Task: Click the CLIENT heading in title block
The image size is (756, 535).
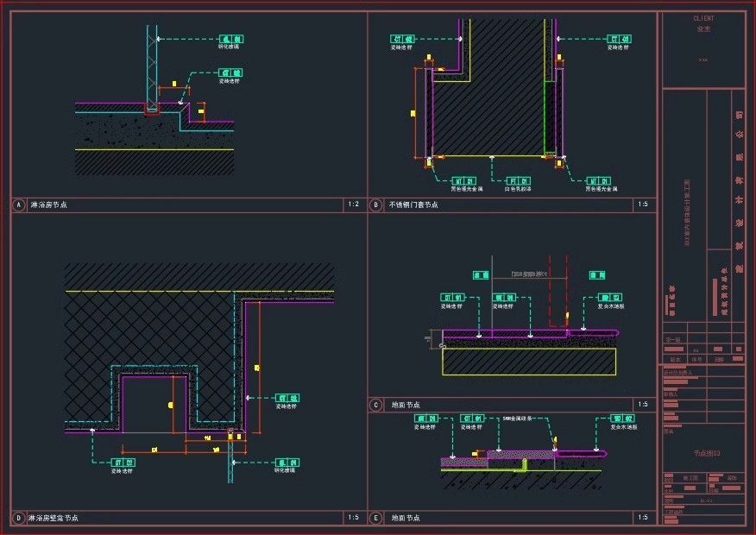Action: [703, 18]
